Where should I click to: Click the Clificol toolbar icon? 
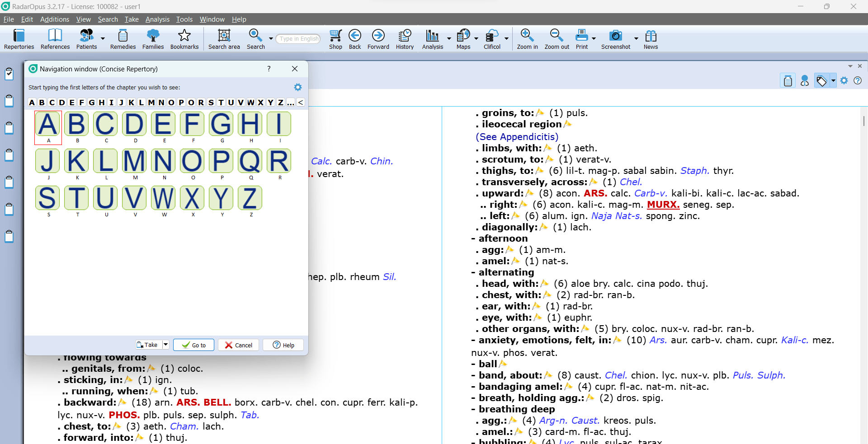[x=491, y=39]
